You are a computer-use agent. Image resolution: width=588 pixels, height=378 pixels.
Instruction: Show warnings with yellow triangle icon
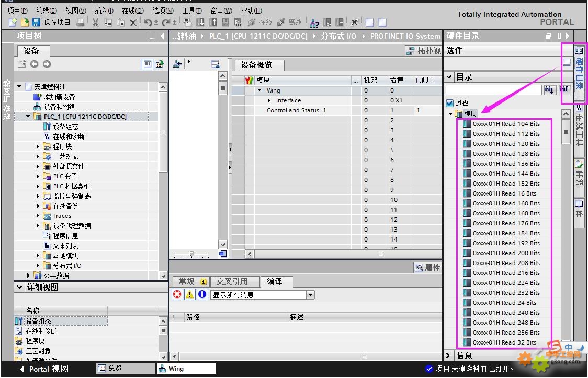pyautogui.click(x=190, y=294)
